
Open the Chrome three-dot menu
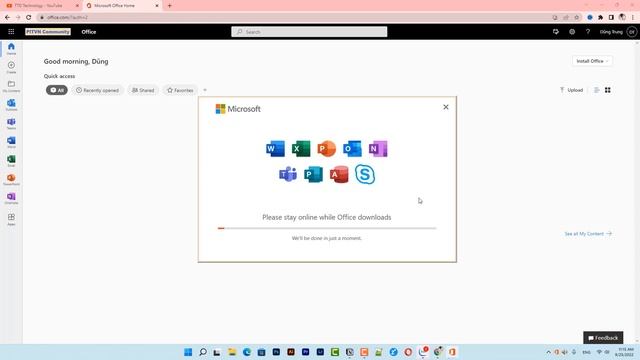633,17
